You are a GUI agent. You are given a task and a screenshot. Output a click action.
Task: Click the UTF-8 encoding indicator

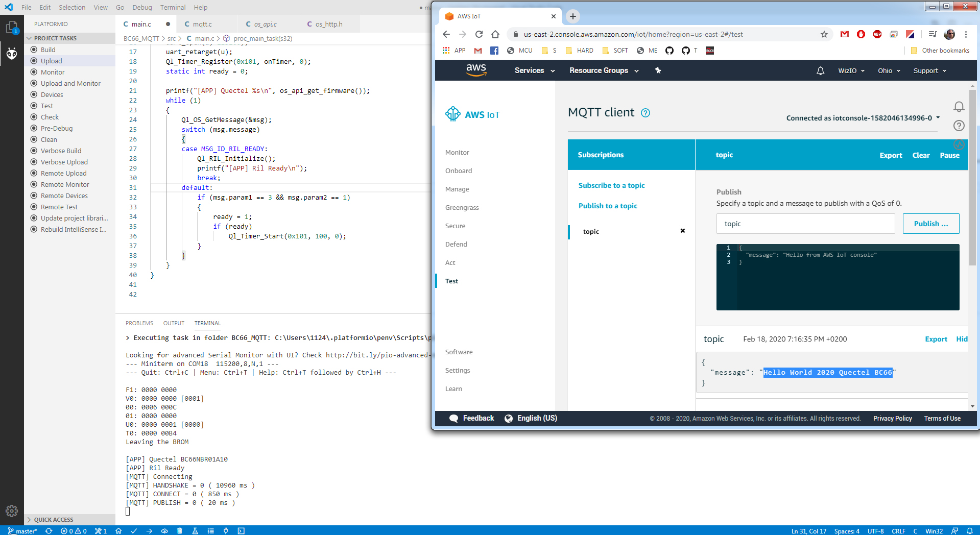coord(875,531)
